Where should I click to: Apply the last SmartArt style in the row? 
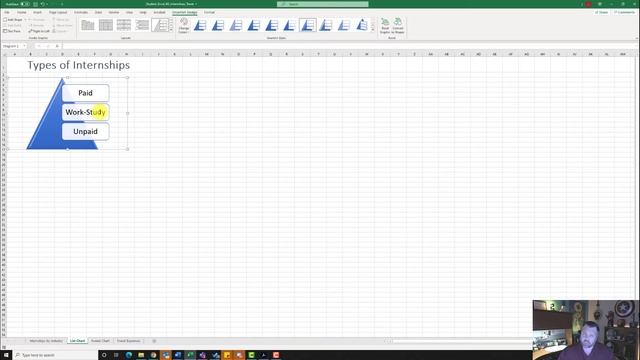coord(362,25)
